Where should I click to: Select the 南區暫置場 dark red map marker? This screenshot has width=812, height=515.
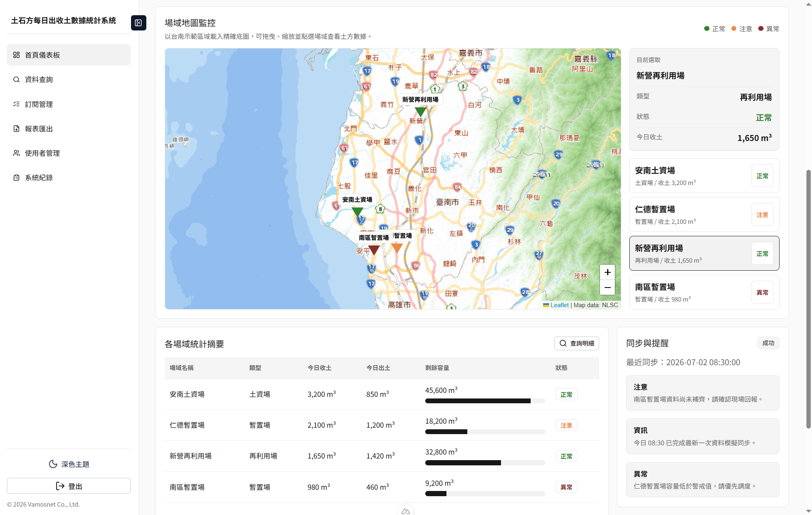click(374, 250)
